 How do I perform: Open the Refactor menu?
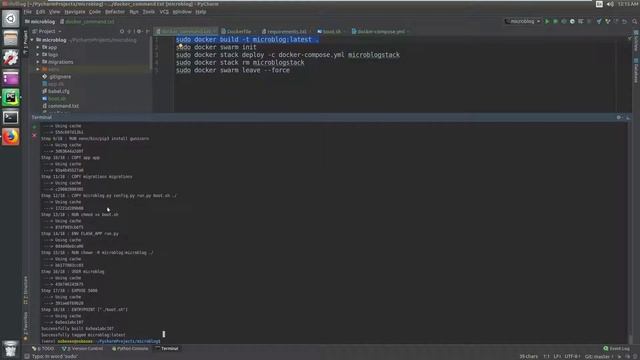(x=115, y=12)
